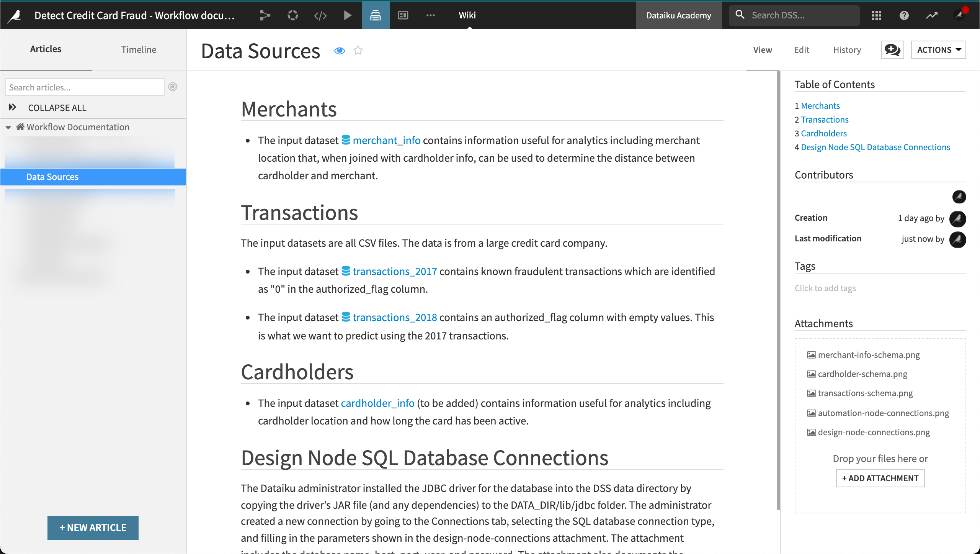
Task: Collapse the Workflow Documentation tree node
Action: [8, 127]
